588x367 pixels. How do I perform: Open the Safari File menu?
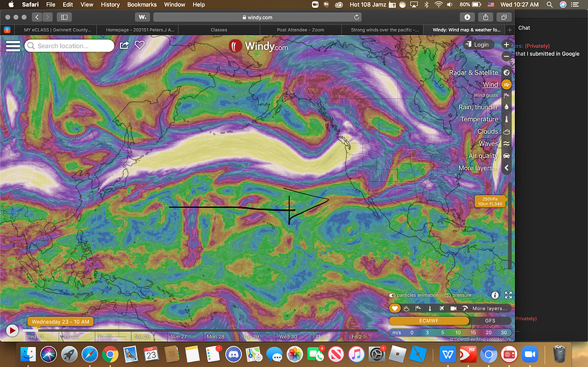[x=51, y=4]
